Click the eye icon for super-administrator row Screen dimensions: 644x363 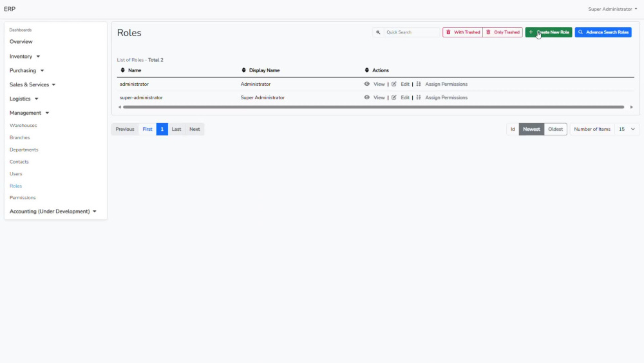pyautogui.click(x=367, y=97)
